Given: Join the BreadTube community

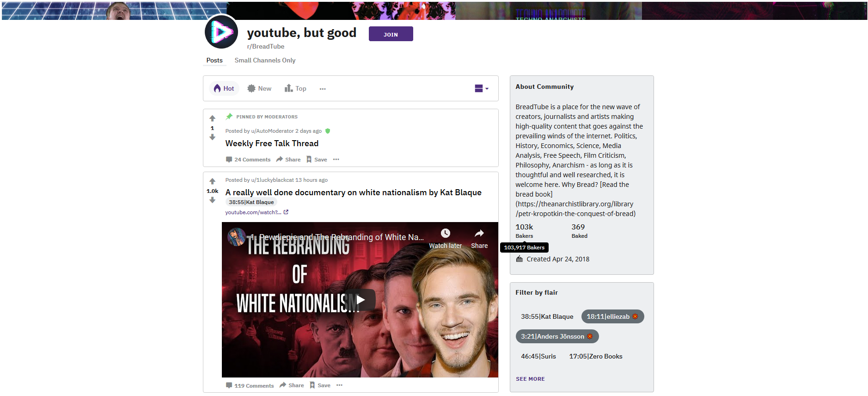Looking at the screenshot, I should (391, 34).
